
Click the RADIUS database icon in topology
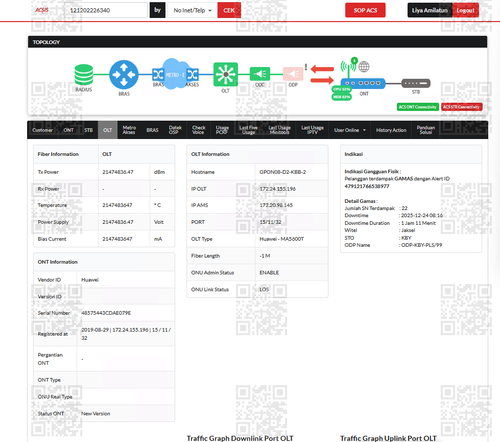pyautogui.click(x=84, y=75)
